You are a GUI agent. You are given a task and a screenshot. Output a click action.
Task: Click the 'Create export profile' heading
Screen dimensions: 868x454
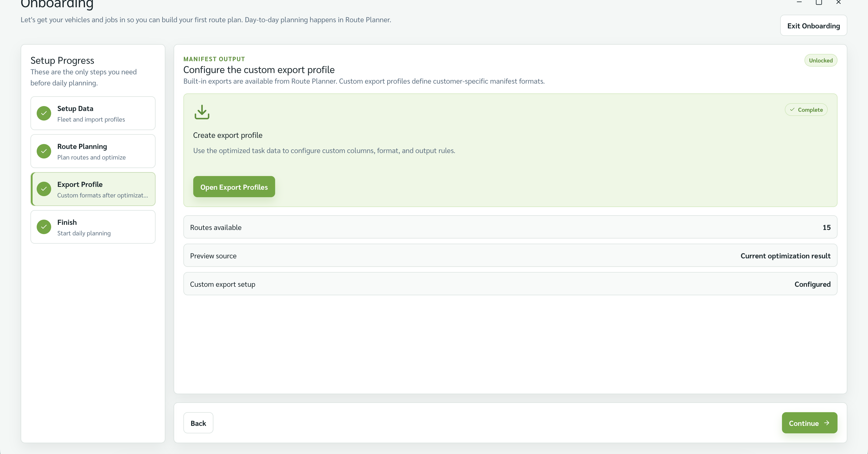coord(227,135)
